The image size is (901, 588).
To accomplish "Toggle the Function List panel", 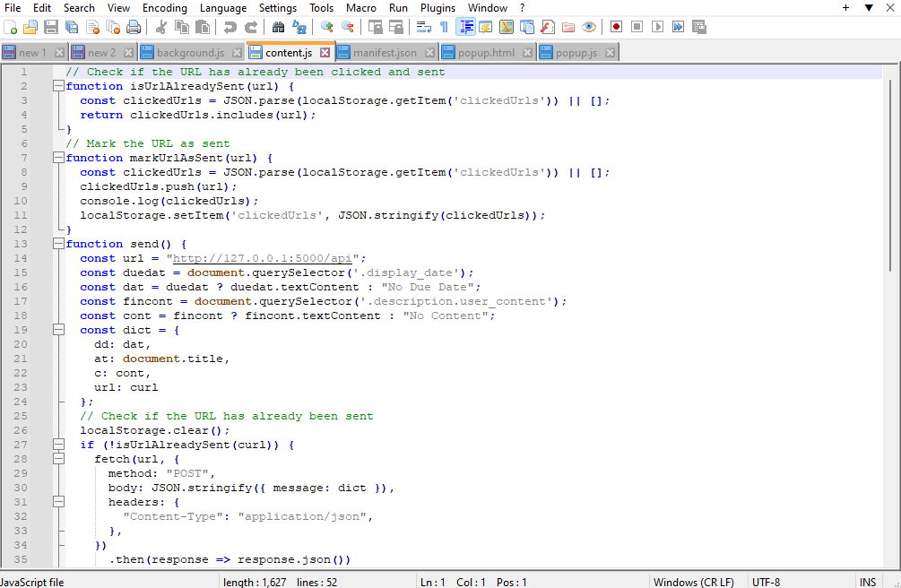I will pos(548,27).
